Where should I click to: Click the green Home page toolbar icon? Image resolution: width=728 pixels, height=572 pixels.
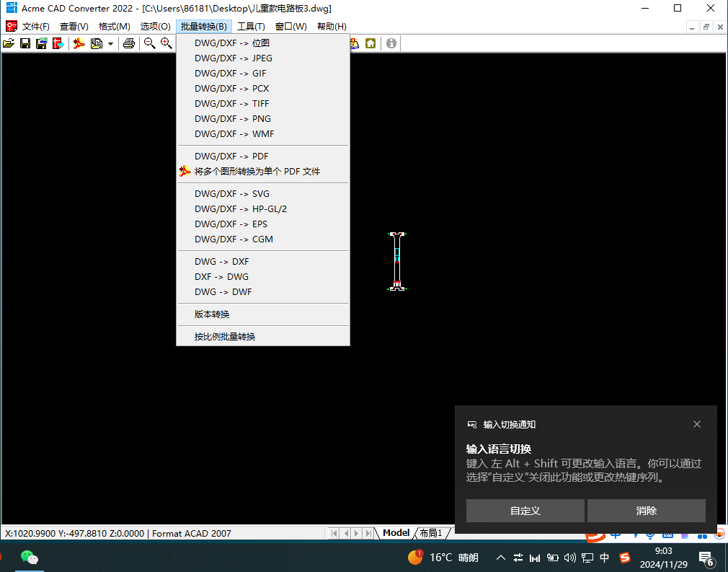click(370, 44)
